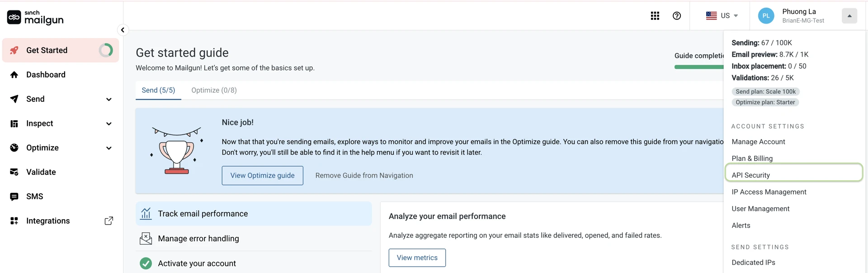The image size is (868, 273).
Task: Click Remove Guide from Navigation link
Action: tap(364, 176)
